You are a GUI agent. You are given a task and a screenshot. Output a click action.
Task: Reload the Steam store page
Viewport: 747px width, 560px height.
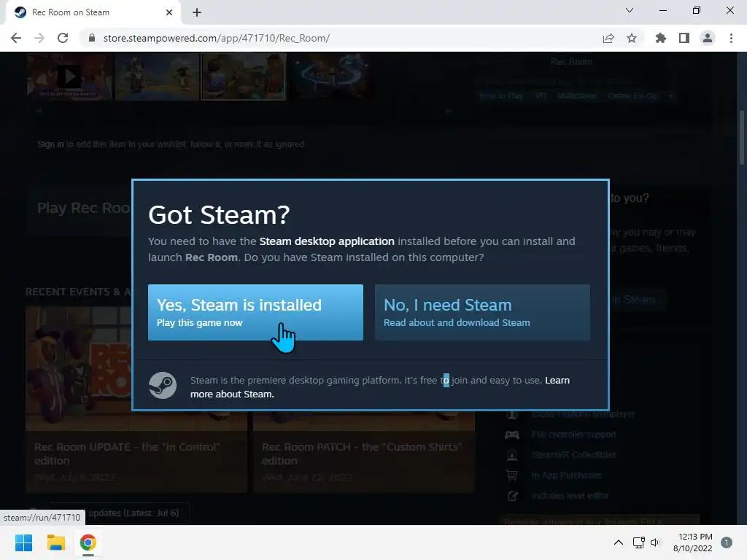click(x=63, y=38)
